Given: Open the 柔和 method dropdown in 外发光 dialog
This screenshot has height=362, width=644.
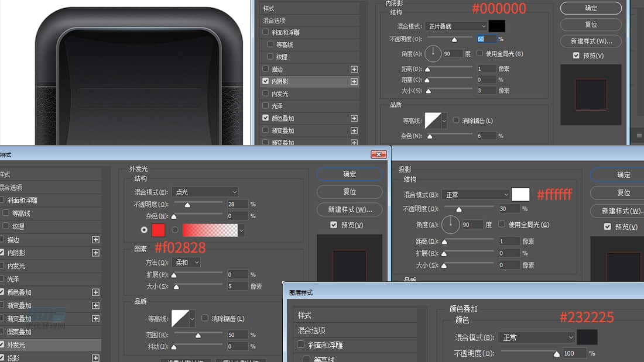Looking at the screenshot, I should [186, 262].
